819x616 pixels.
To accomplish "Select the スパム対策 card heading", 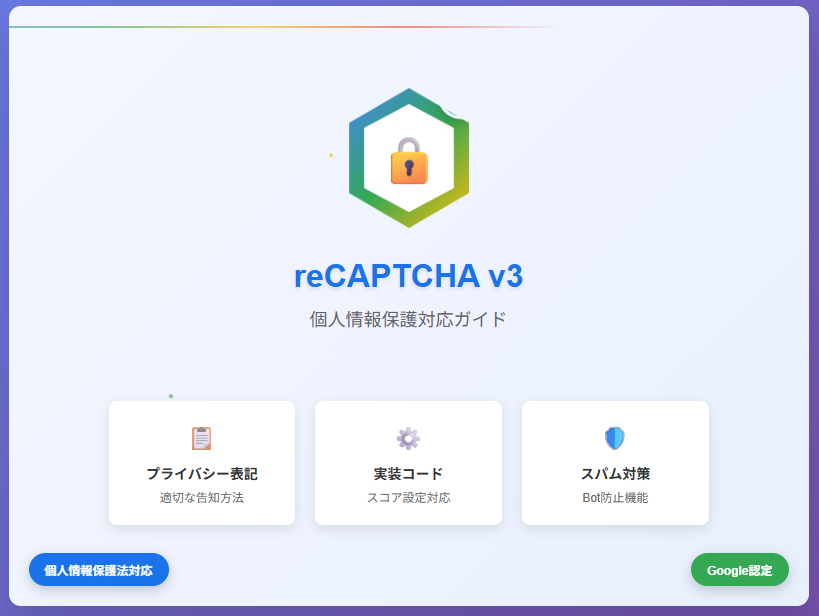I will click(615, 474).
